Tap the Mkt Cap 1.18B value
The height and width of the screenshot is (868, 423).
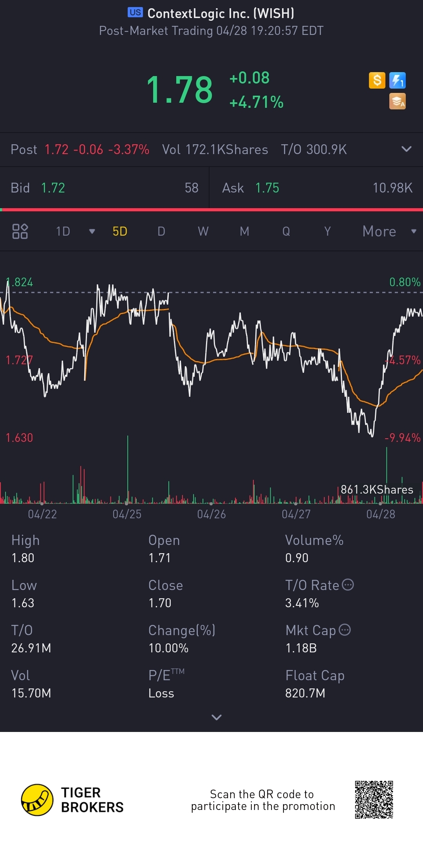coord(301,648)
